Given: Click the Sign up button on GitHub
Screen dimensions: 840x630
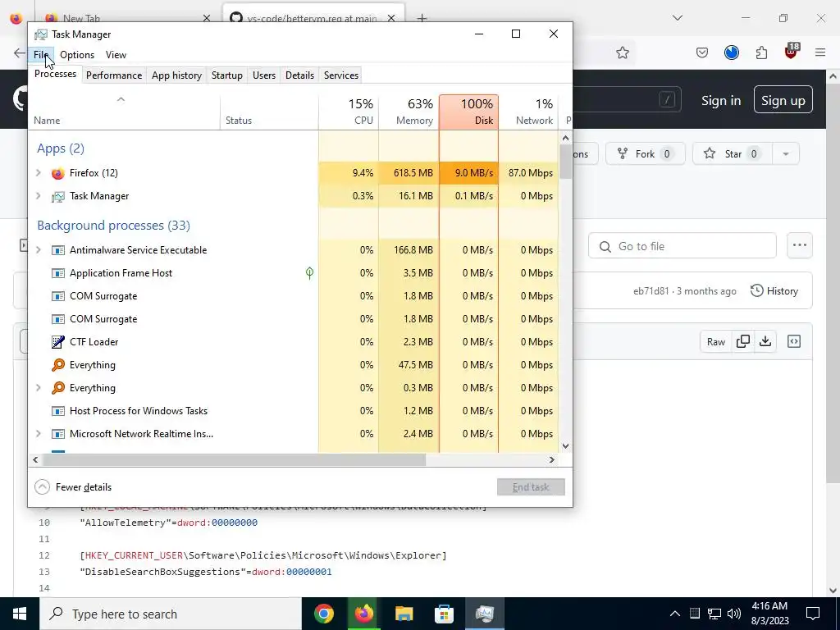Looking at the screenshot, I should coord(783,100).
